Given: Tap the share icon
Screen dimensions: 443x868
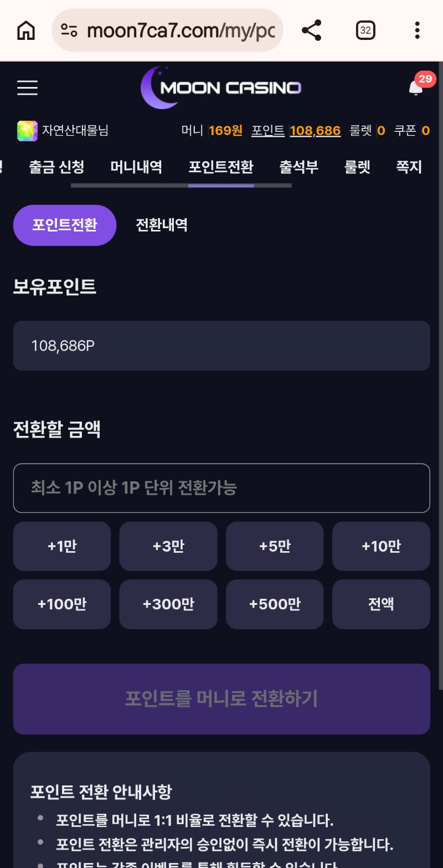Looking at the screenshot, I should point(312,30).
